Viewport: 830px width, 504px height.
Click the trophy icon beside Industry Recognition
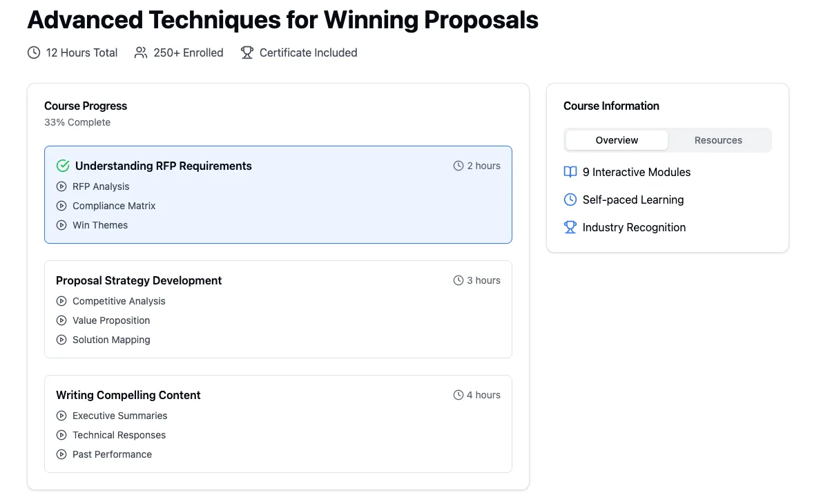pyautogui.click(x=570, y=227)
